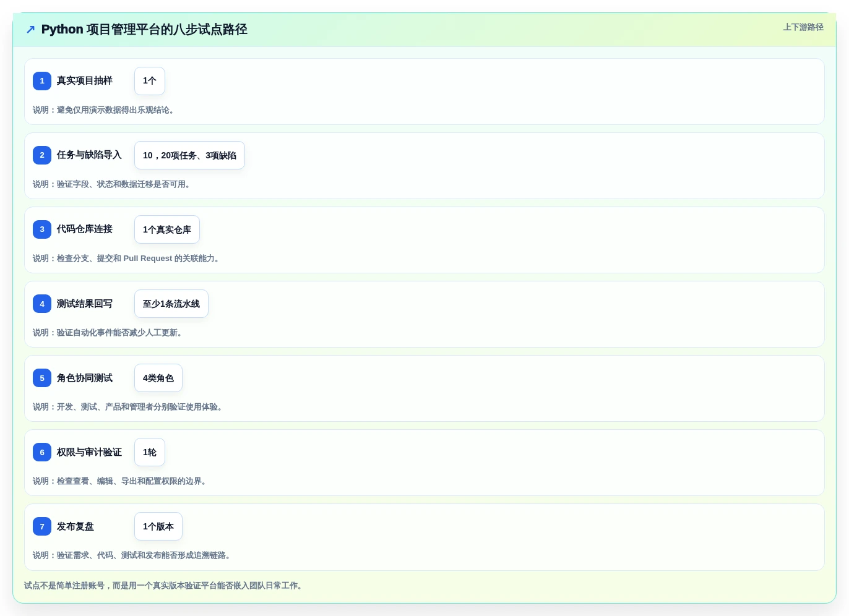Click note 开发、测试、产品和管理者分别验证使用体验
Screen dimensions: 849x616
(129, 407)
